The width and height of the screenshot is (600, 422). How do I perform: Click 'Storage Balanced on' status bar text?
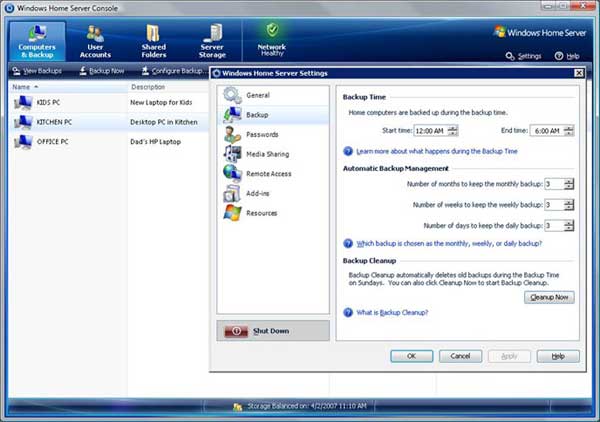click(307, 406)
